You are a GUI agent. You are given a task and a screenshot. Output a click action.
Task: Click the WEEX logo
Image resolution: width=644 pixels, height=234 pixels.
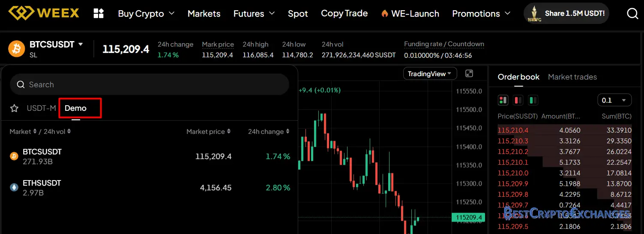pyautogui.click(x=44, y=13)
